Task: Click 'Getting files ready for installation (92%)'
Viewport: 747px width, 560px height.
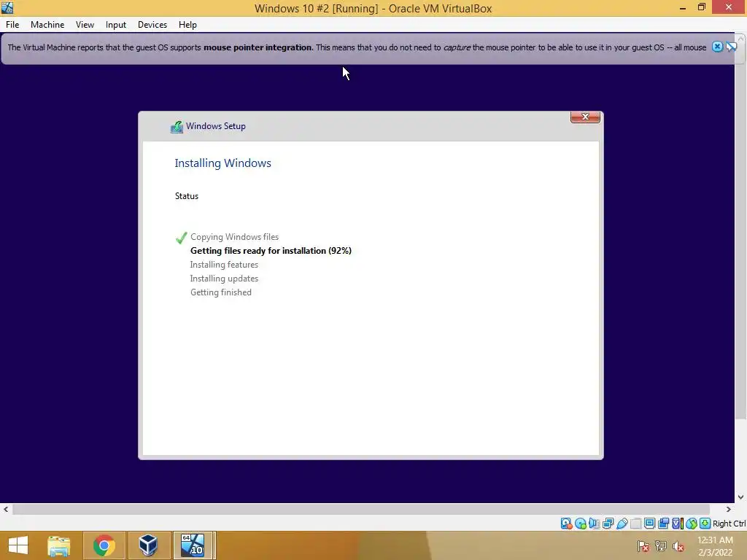Action: [271, 251]
